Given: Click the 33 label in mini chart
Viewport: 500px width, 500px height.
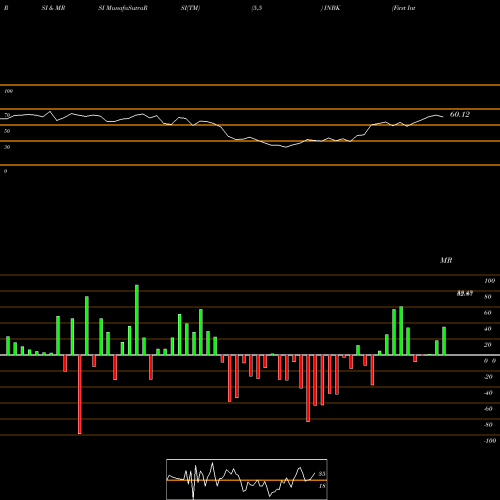Looking at the screenshot, I should click(322, 474).
